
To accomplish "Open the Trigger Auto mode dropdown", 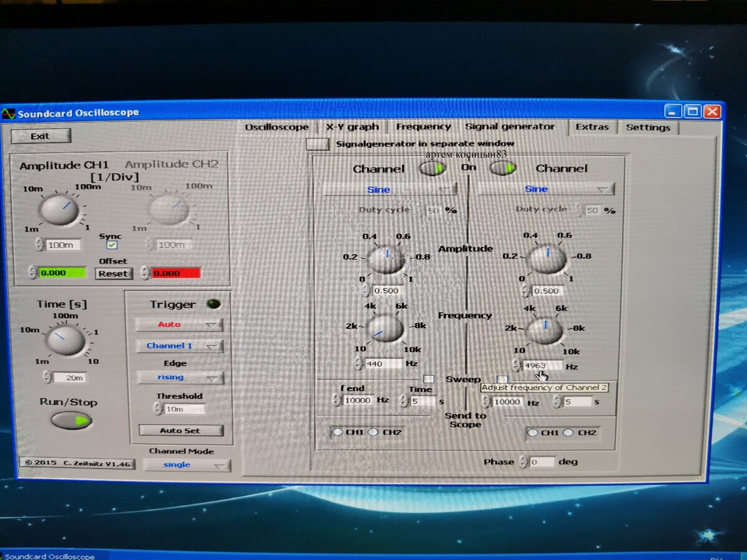I will coord(179,324).
